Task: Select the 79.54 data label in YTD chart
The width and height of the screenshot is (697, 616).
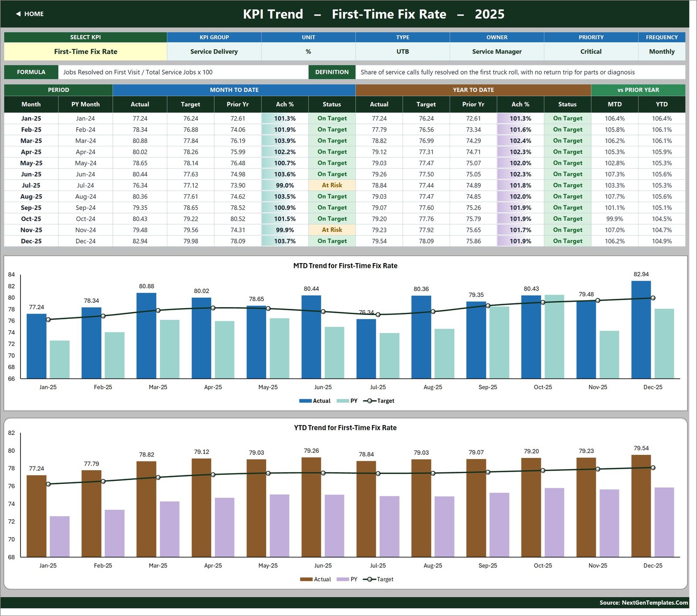Action: click(641, 448)
